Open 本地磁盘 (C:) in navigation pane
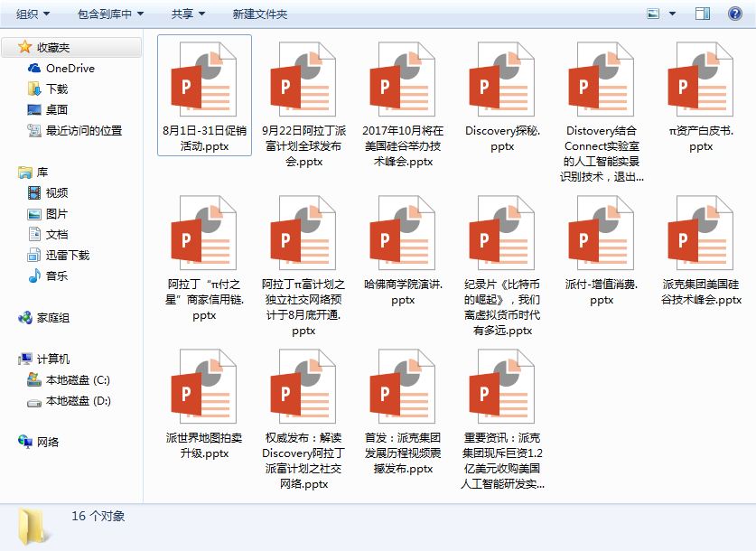The height and width of the screenshot is (551, 756). pos(78,380)
